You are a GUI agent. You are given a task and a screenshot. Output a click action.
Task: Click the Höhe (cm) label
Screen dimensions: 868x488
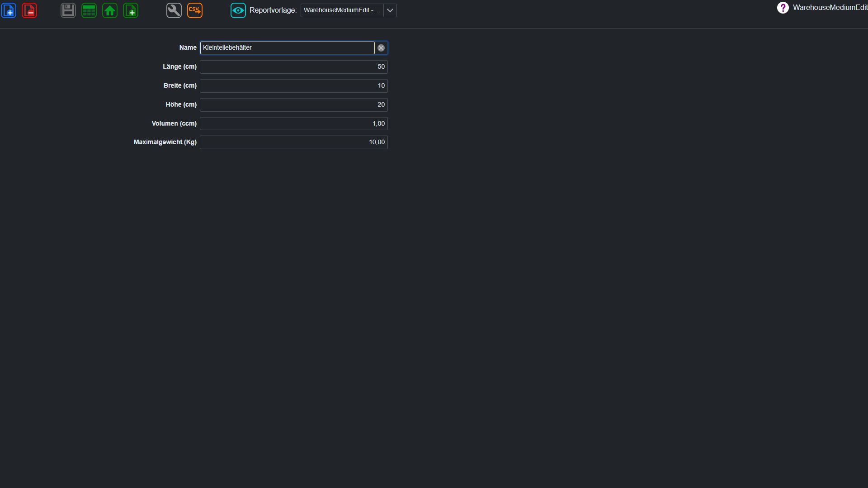(181, 105)
